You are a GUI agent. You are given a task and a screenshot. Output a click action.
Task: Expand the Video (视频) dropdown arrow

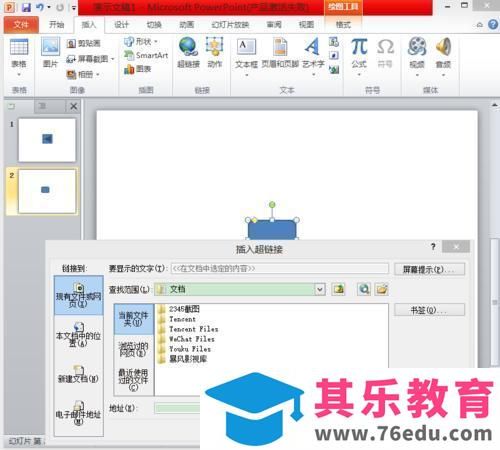coord(417,75)
